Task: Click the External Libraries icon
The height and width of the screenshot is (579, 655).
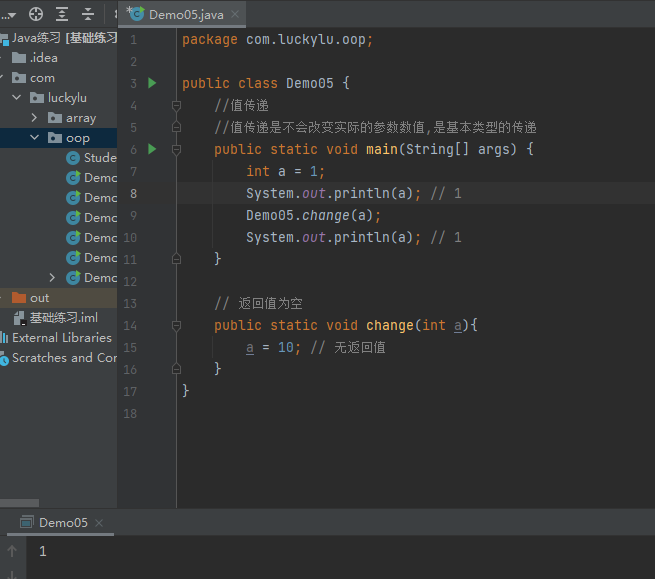Action: point(4,338)
